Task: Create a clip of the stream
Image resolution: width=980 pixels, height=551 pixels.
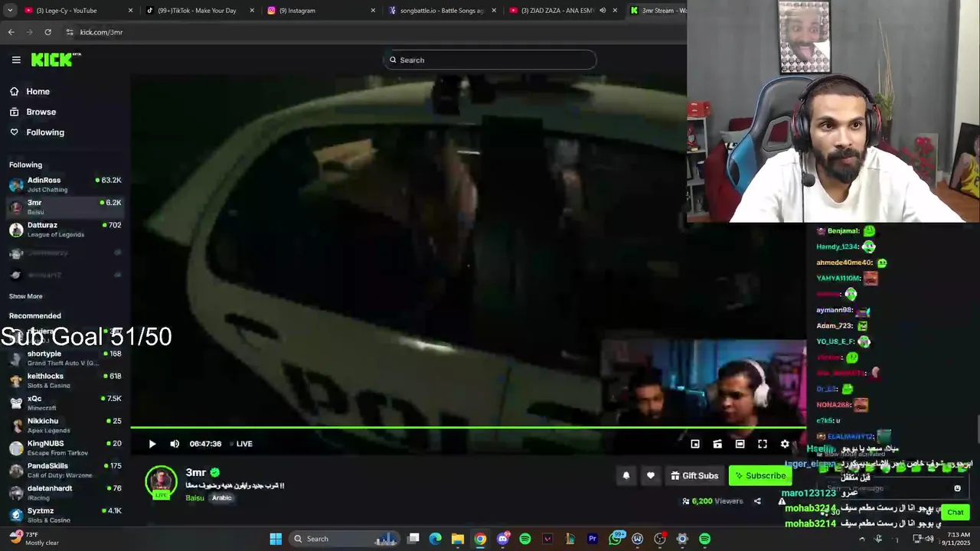Action: pos(717,444)
